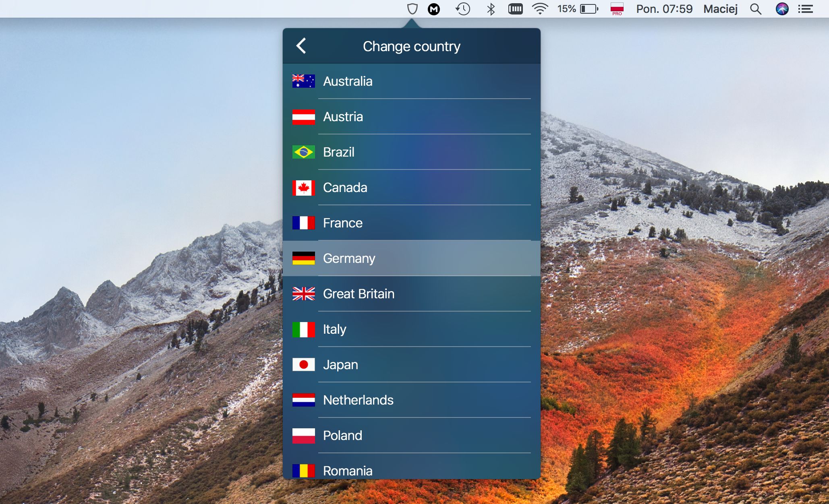
Task: Open Time Machine menu bar icon
Action: (x=463, y=9)
